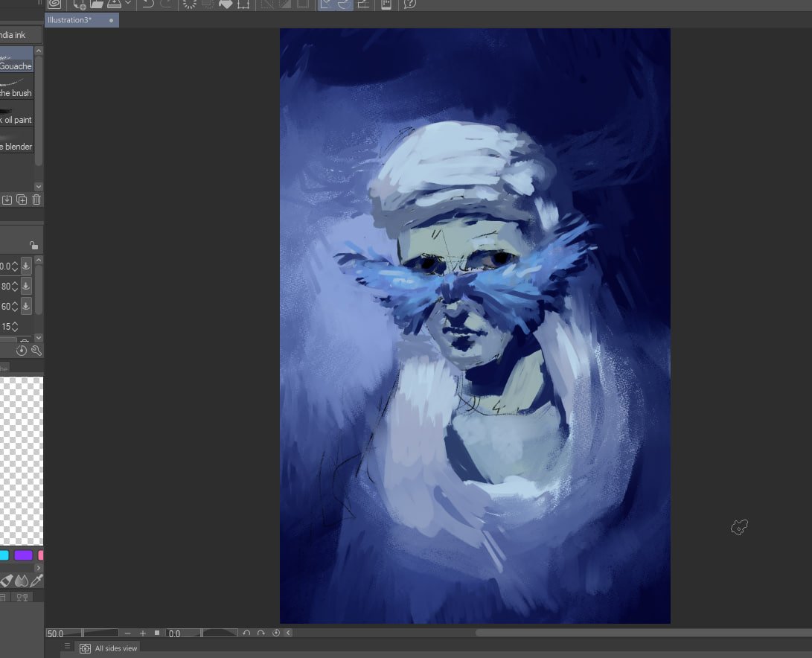
Task: Expand the save dropdown arrow in toolbar
Action: coord(128,4)
